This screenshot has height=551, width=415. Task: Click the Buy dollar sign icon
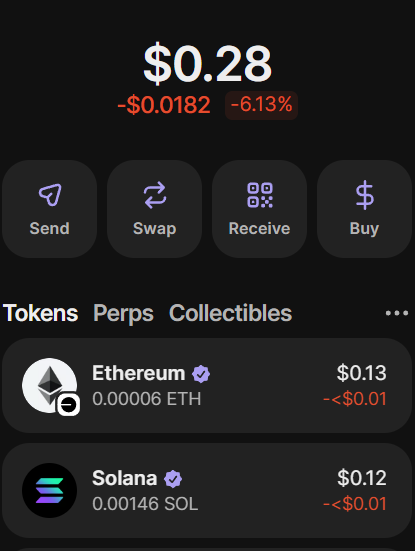pos(364,195)
